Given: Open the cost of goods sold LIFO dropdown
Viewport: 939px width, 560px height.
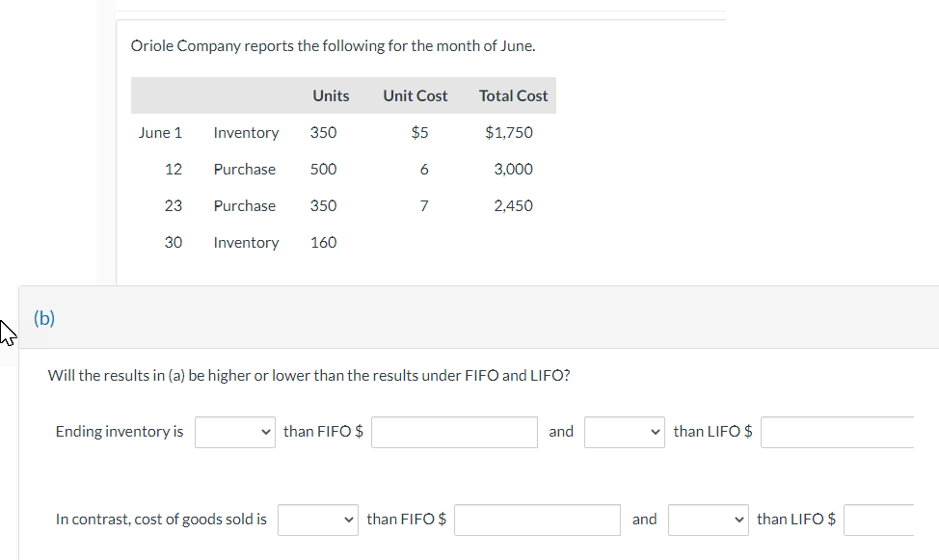Looking at the screenshot, I should [x=708, y=520].
